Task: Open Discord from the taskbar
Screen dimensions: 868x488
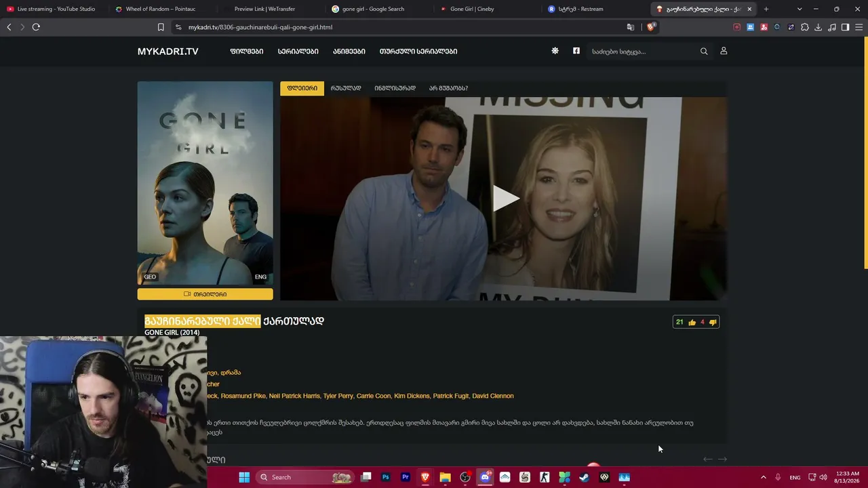Action: [485, 477]
